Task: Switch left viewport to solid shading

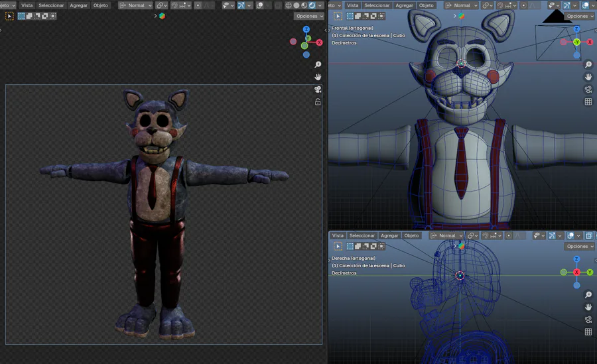Action: pos(297,5)
